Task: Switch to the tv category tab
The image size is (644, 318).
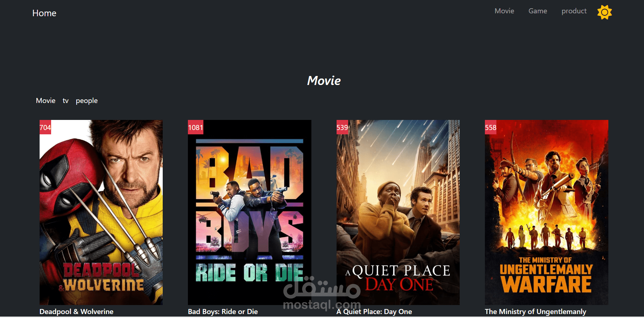Action: coord(66,100)
